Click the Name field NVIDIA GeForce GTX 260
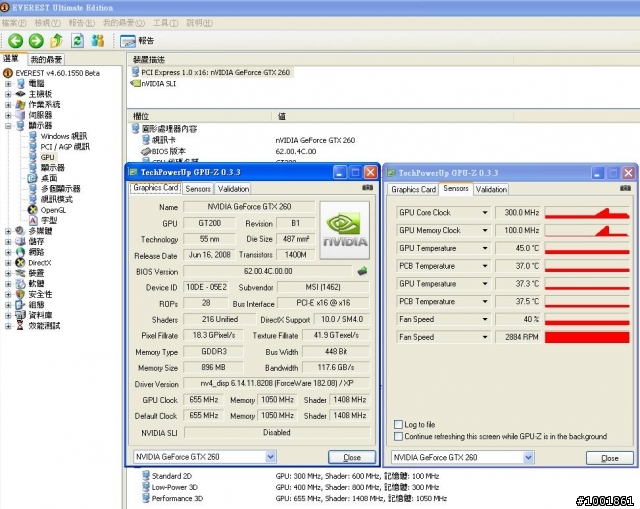The image size is (640, 509). 249,207
